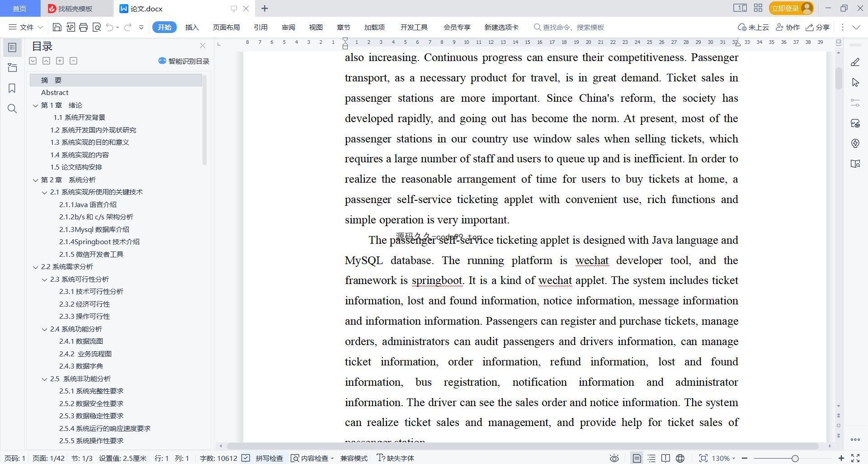Click the fit-page zoom icon in status bar

(703, 458)
